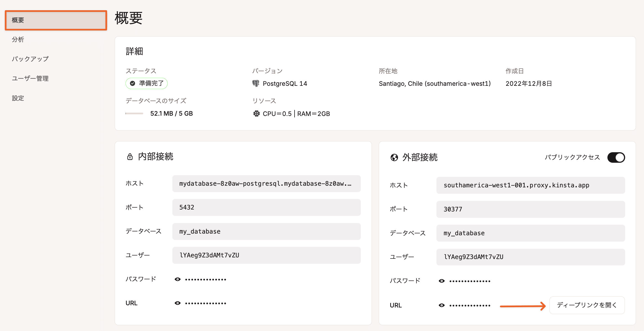The image size is (644, 331).
Task: Click the database size progress bar
Action: [x=134, y=113]
